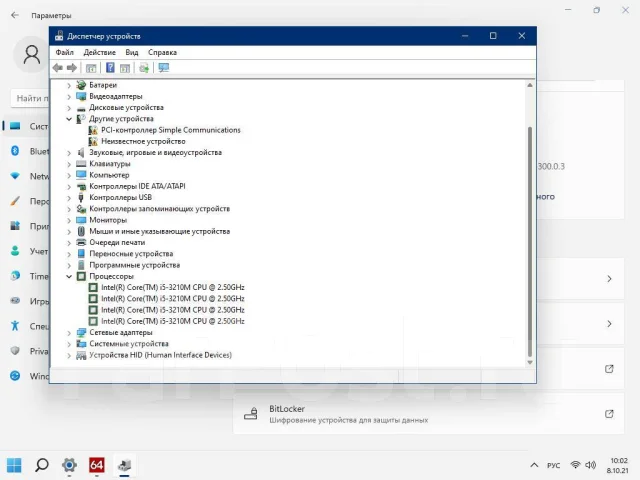Select the Переносные устройства label
Screen dimensions: 640x480
[131, 253]
